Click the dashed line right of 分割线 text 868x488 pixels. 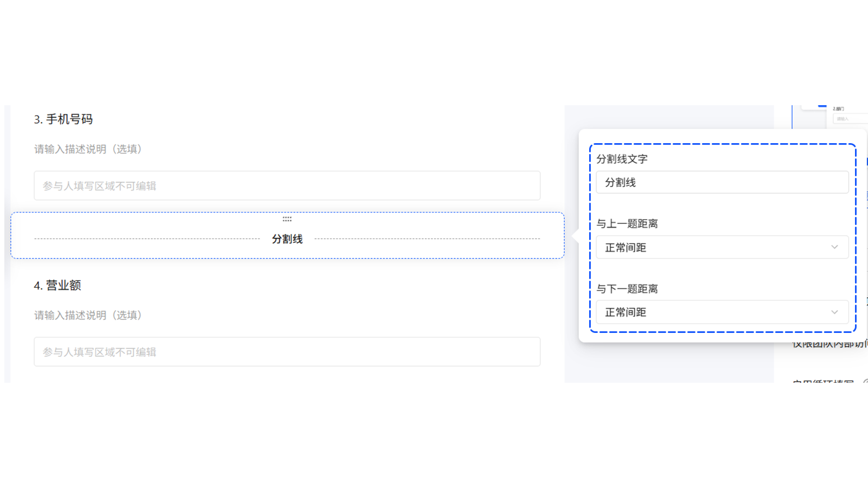pyautogui.click(x=427, y=239)
